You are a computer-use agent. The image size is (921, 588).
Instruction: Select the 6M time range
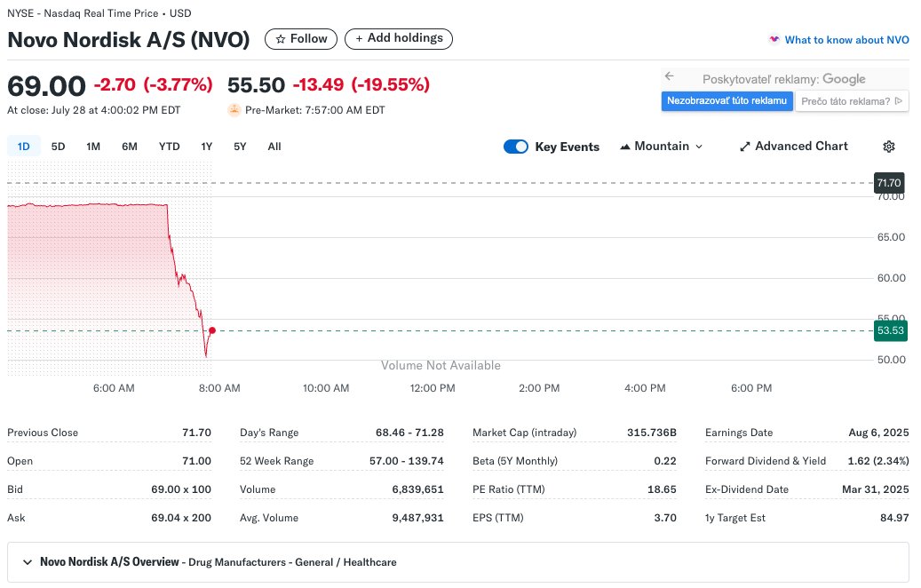pos(129,147)
